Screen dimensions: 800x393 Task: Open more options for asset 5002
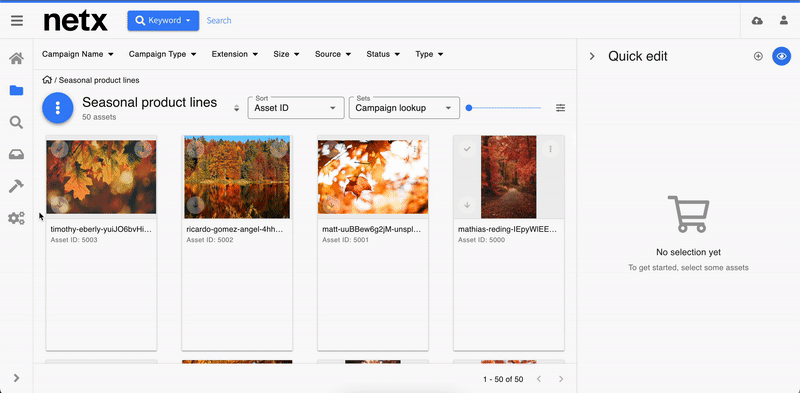279,149
